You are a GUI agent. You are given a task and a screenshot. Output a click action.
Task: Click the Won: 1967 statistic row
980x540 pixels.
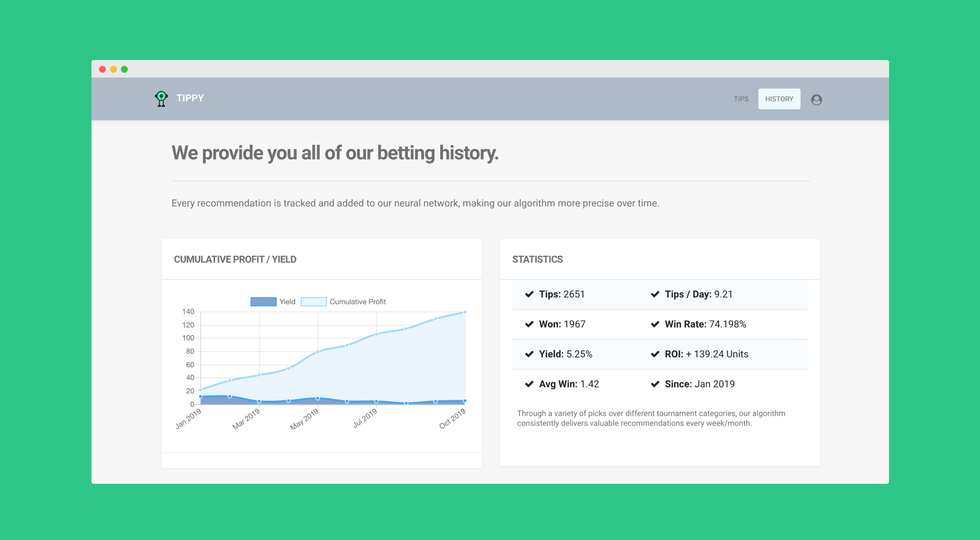pyautogui.click(x=562, y=324)
